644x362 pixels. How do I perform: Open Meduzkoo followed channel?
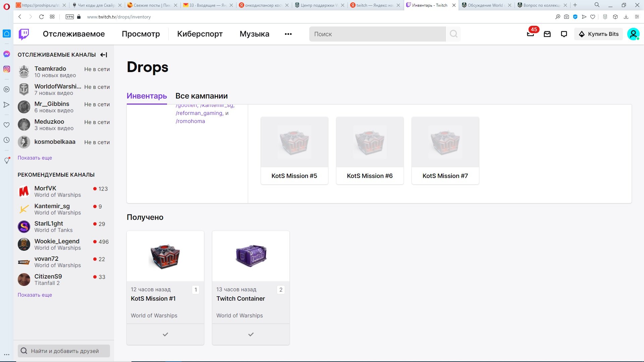coord(64,125)
